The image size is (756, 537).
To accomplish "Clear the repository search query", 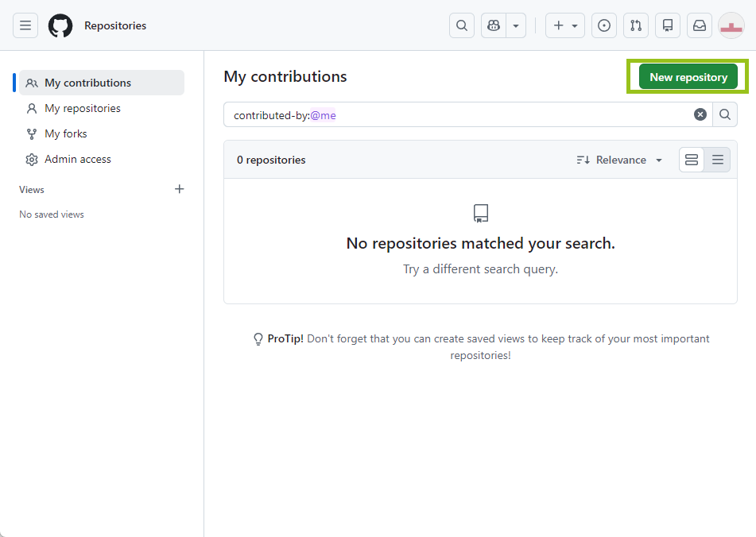I will click(700, 114).
